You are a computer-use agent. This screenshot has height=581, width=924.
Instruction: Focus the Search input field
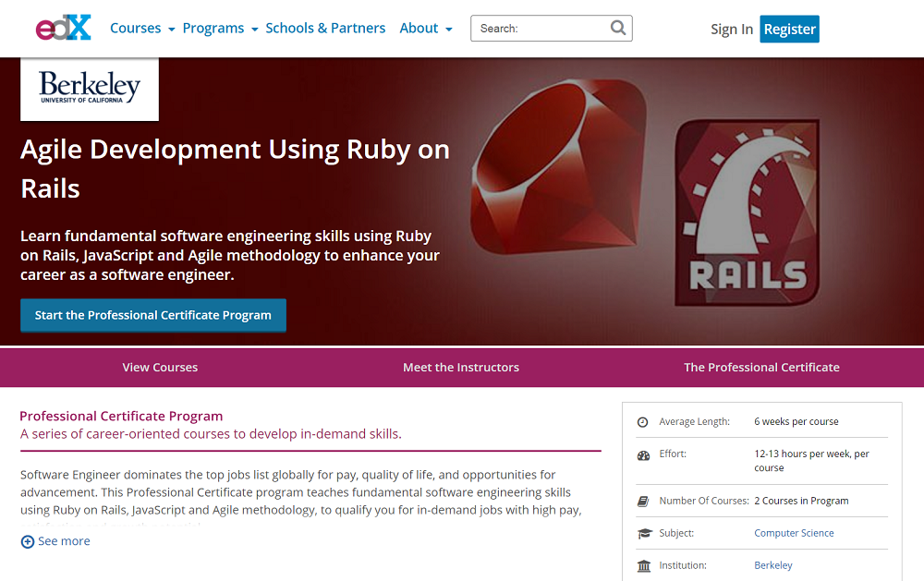coord(551,29)
